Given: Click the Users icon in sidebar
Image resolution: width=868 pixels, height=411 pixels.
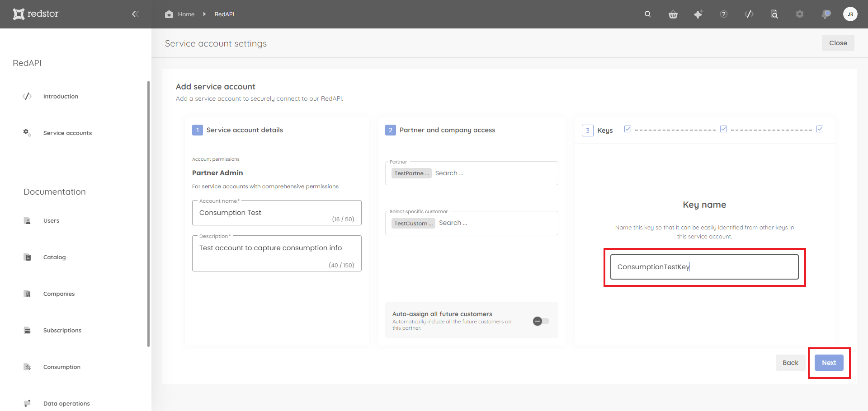Looking at the screenshot, I should [27, 220].
